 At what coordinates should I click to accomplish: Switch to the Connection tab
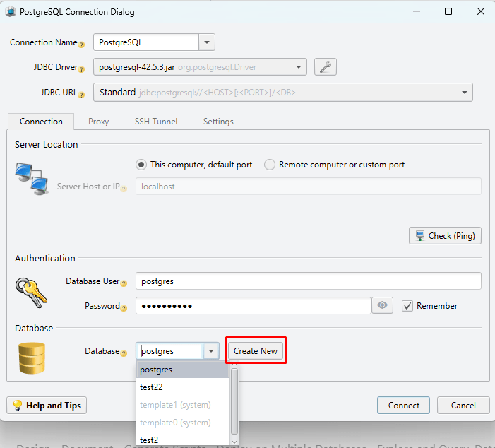click(x=41, y=122)
